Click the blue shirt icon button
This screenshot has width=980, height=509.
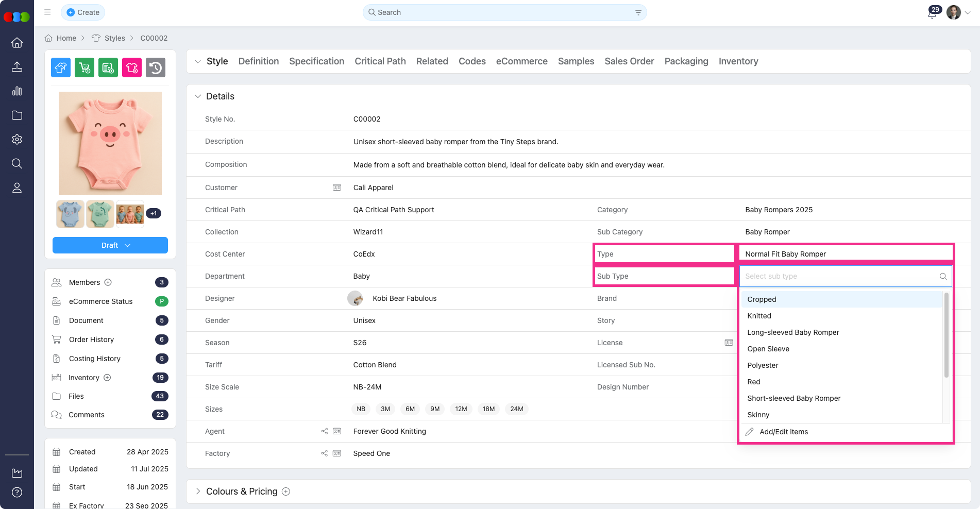[x=61, y=67]
